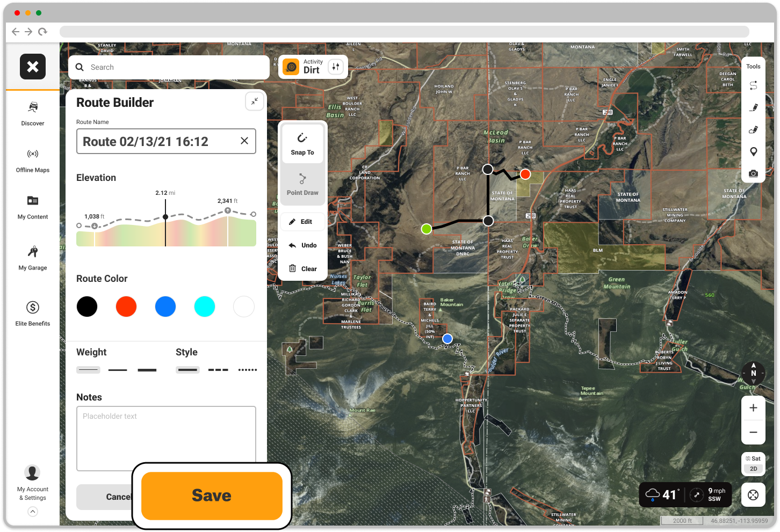The width and height of the screenshot is (780, 532).
Task: Open My Garage
Action: coord(33,258)
